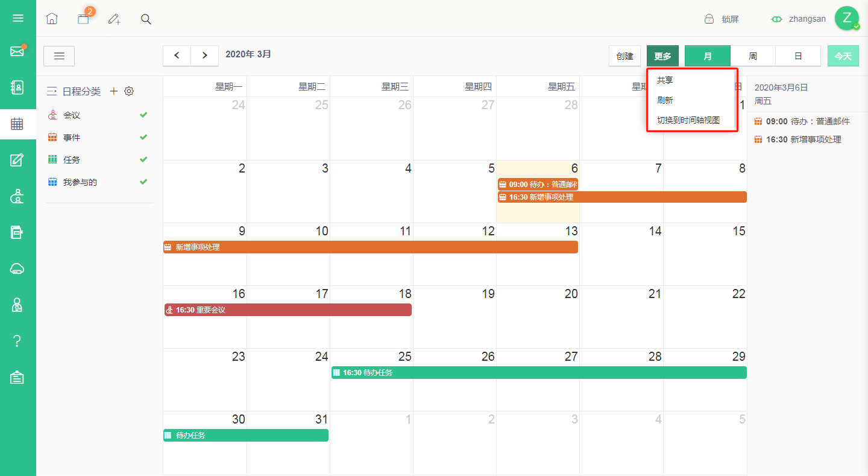Open the document folder icon in sidebar
Screen dimensions: 868x476
pos(17,232)
